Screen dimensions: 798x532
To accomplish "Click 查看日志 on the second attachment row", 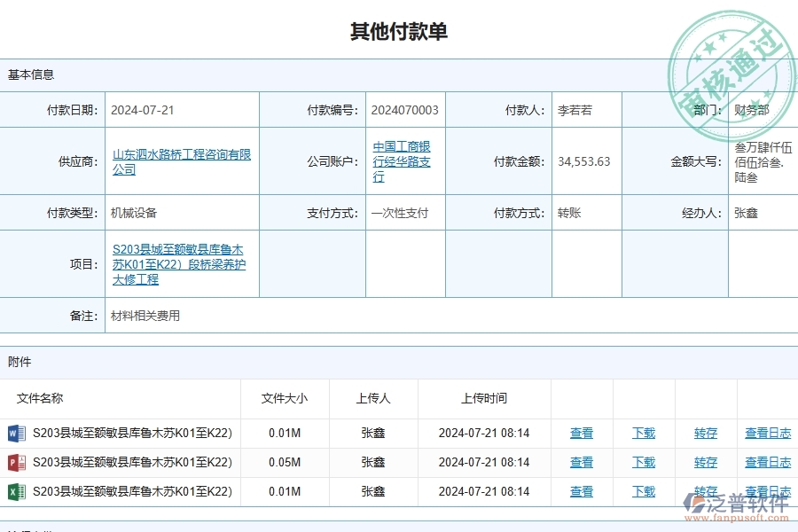I will point(768,462).
